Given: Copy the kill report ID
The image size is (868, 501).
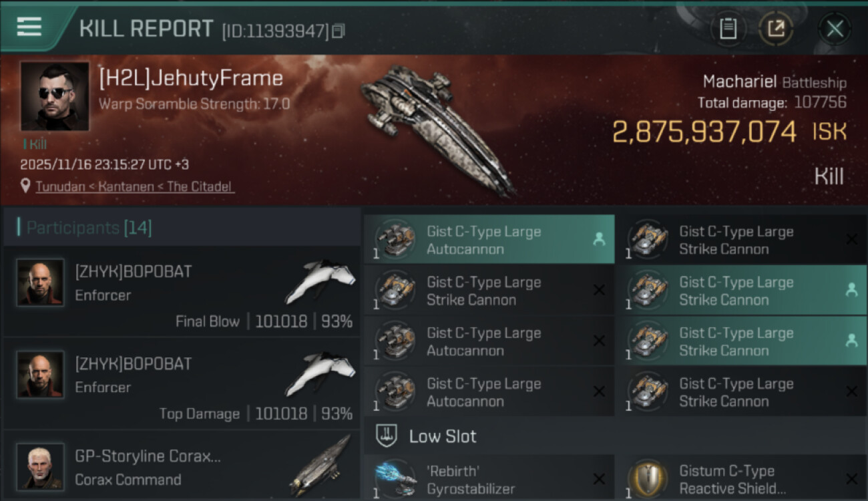Looking at the screenshot, I should [x=339, y=31].
